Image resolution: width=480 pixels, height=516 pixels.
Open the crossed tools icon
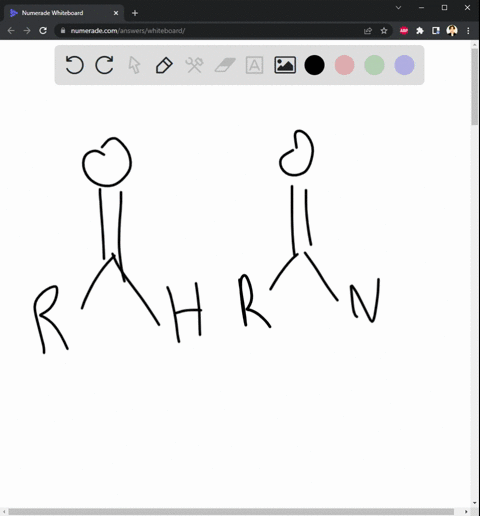pos(194,65)
